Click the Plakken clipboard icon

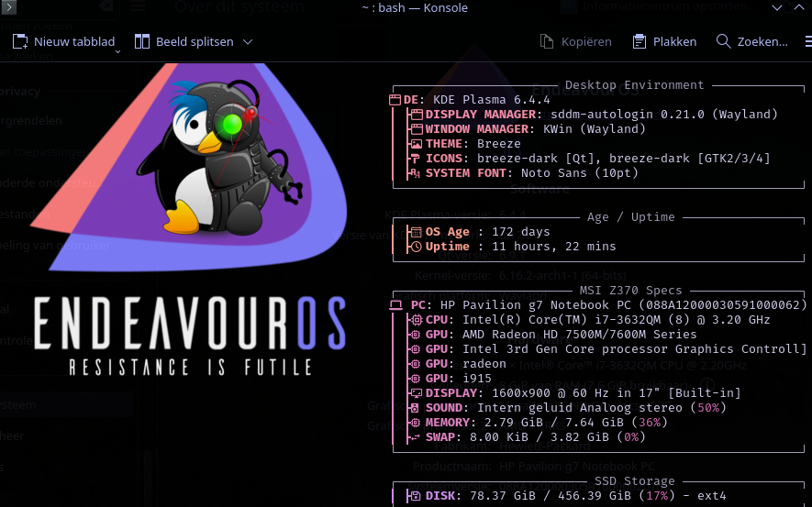click(640, 42)
